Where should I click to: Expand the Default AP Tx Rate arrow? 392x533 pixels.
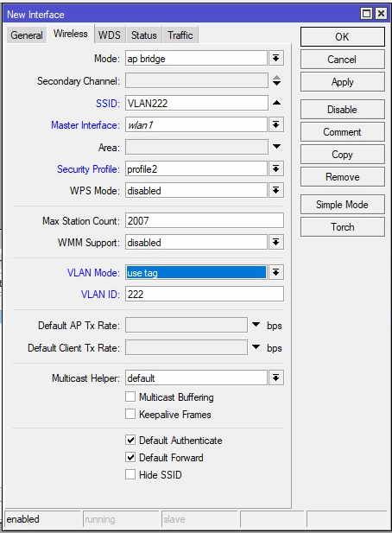click(256, 325)
